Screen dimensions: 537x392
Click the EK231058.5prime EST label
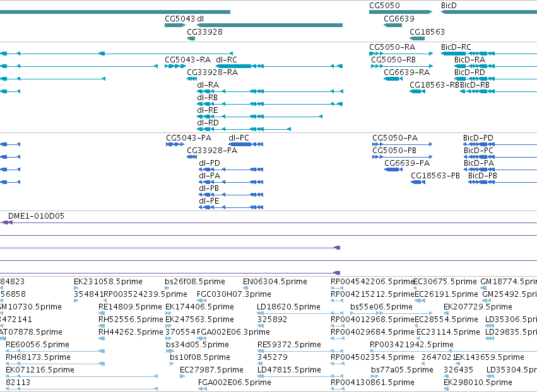[x=109, y=282]
